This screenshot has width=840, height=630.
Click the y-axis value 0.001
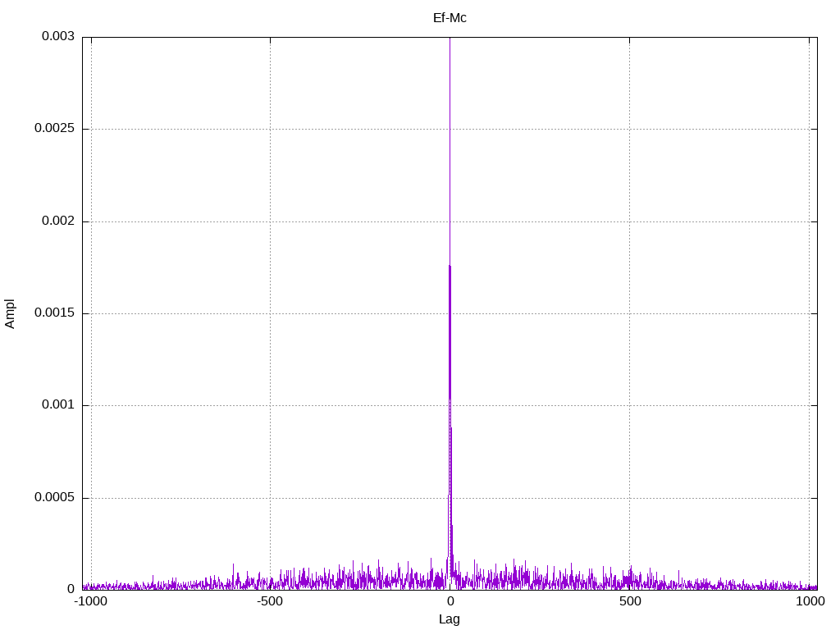pyautogui.click(x=58, y=405)
